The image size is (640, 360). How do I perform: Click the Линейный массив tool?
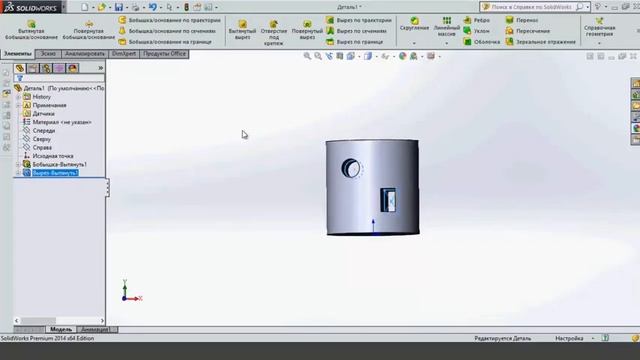[447, 27]
